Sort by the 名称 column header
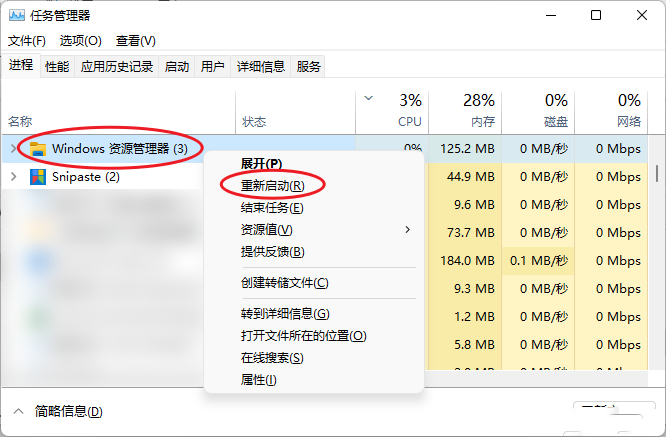 [21, 122]
